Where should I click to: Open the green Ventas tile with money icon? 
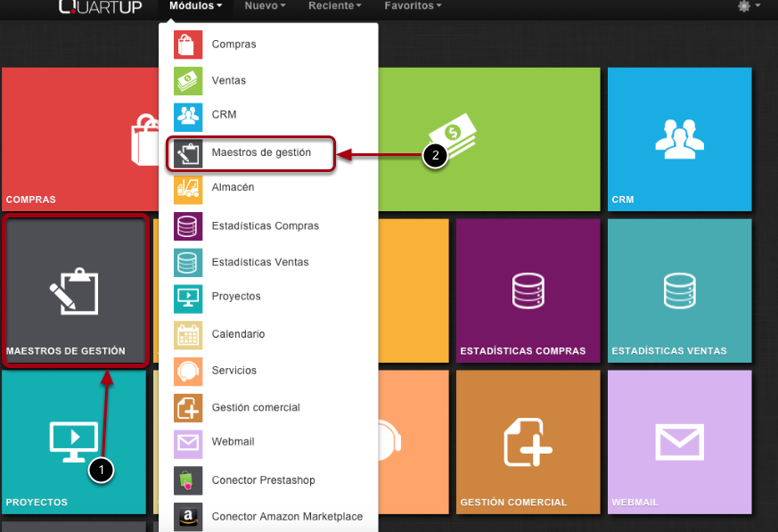click(x=489, y=139)
